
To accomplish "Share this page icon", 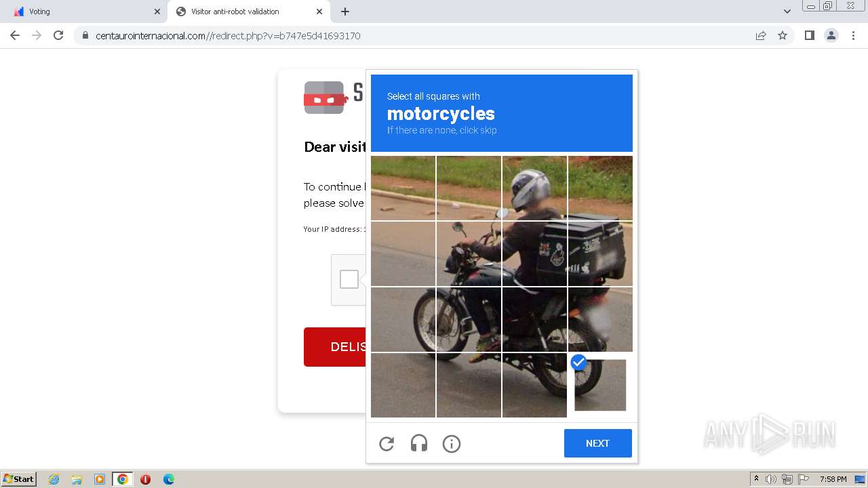I will point(761,35).
